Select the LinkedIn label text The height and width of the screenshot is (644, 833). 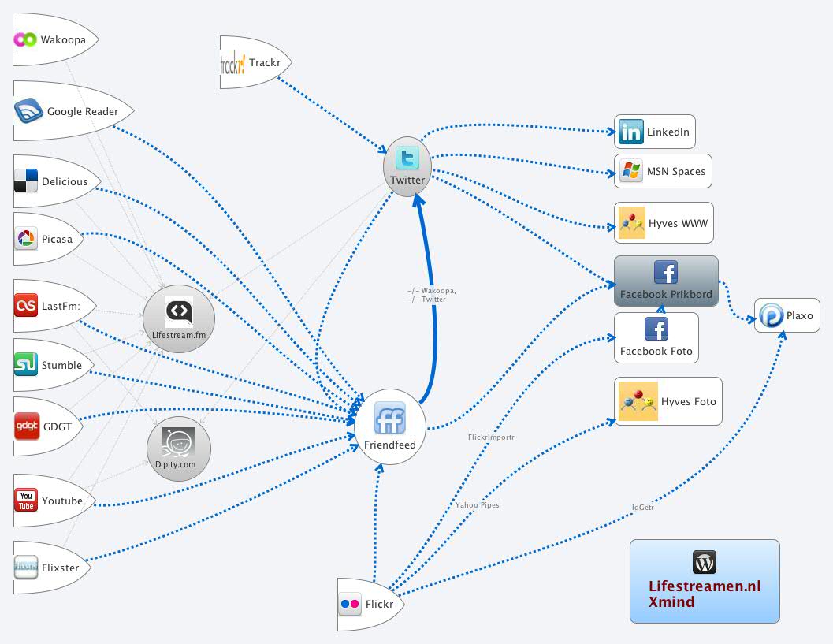pyautogui.click(x=668, y=132)
